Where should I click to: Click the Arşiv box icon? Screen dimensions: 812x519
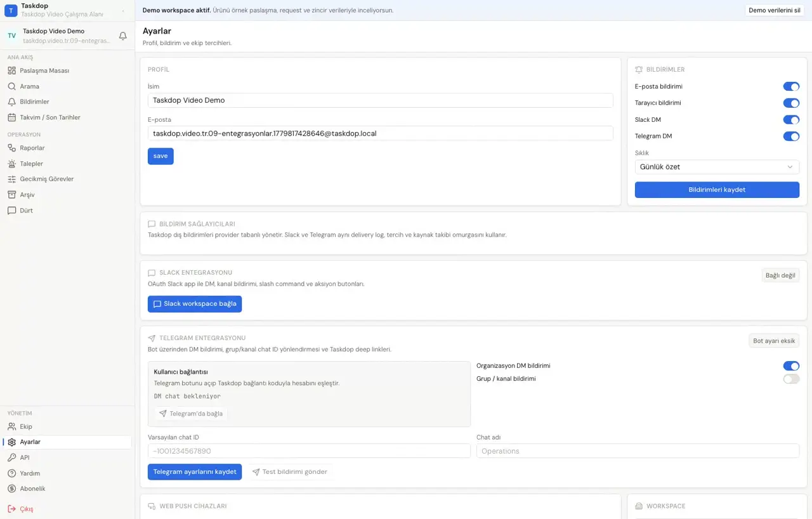[x=11, y=195]
